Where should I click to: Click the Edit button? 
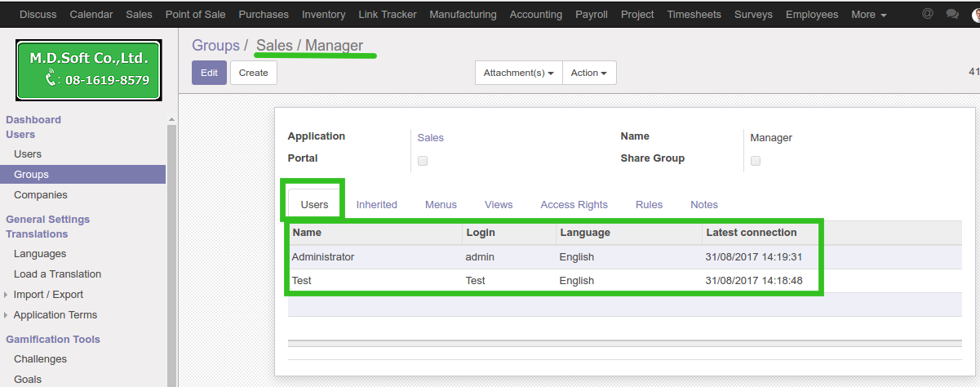209,73
